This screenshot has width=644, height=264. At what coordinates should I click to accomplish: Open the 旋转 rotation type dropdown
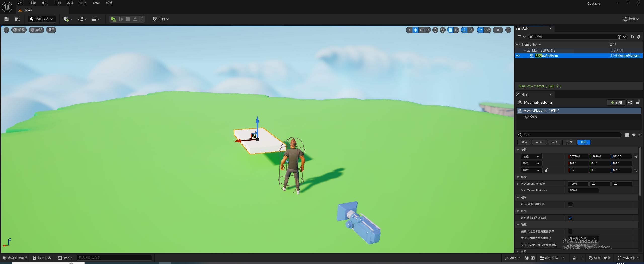coord(532,163)
